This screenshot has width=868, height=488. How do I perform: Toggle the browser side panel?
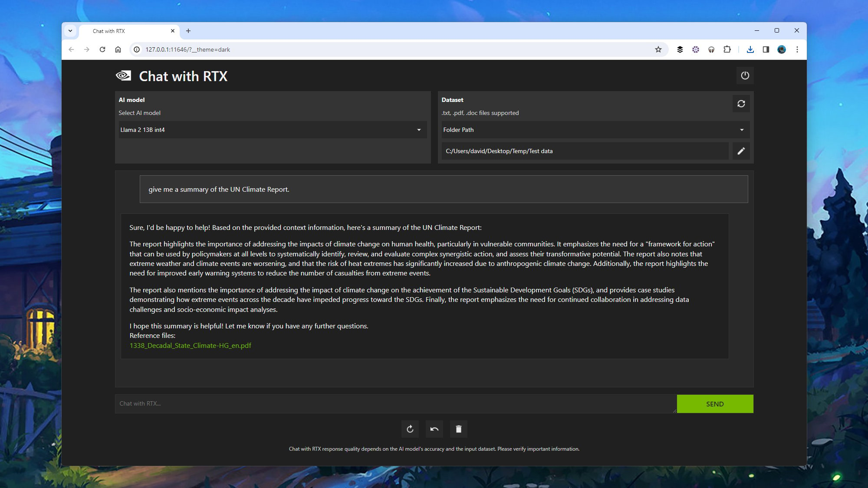[x=766, y=49]
